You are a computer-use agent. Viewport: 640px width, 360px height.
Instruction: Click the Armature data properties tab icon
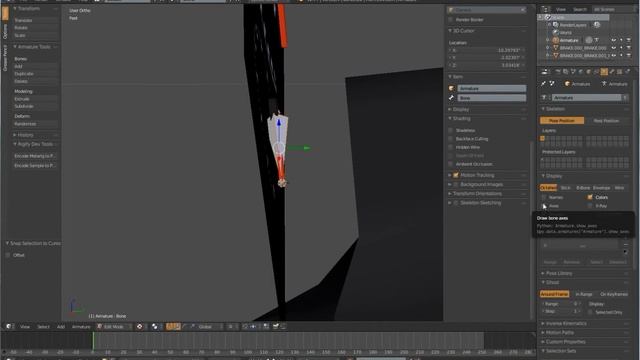pyautogui.click(x=604, y=72)
